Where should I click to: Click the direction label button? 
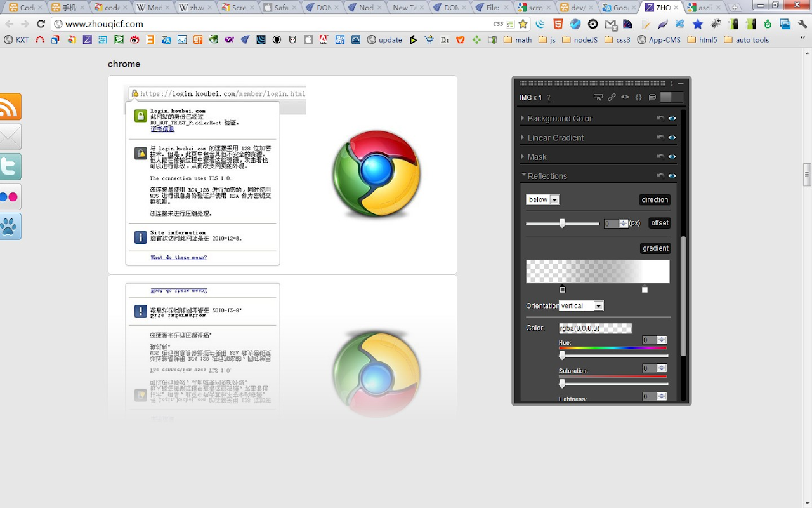[655, 199]
